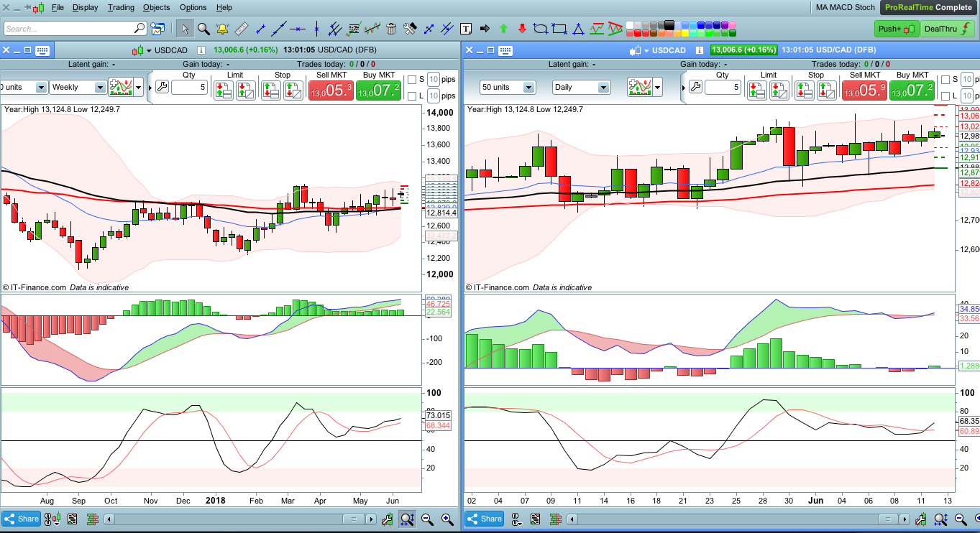980x533 pixels.
Task: Create an alert with the bell icon
Action: (222, 29)
